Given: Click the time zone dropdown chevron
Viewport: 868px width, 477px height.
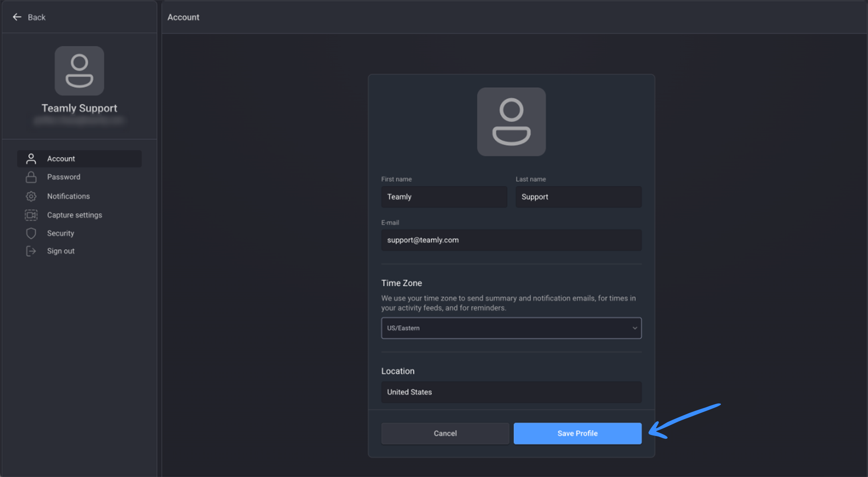Looking at the screenshot, I should point(635,328).
